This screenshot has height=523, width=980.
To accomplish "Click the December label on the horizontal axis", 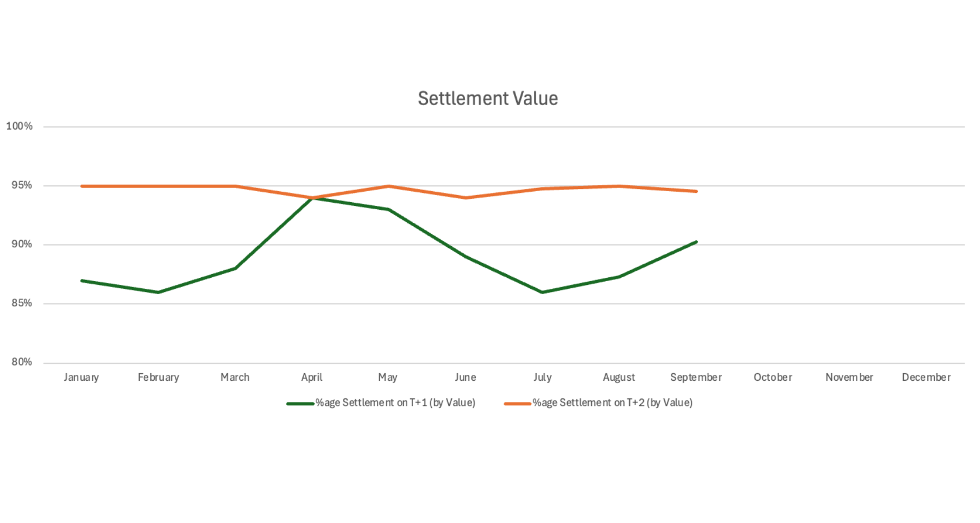I will (x=926, y=377).
